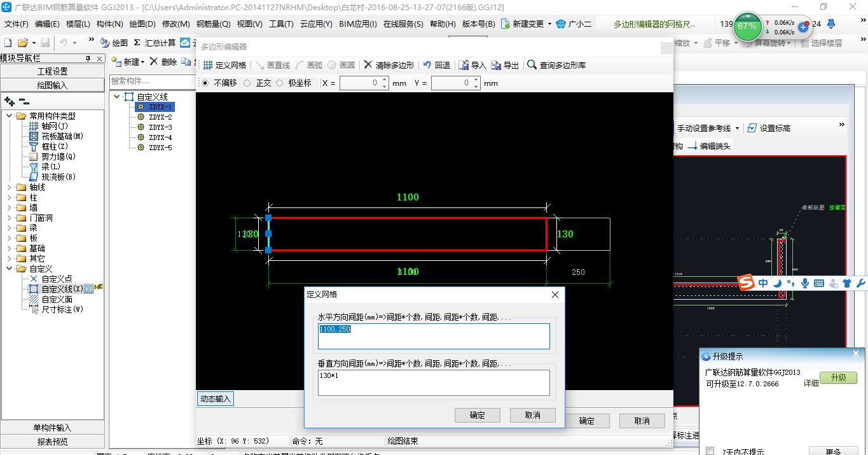The width and height of the screenshot is (868, 455).
Task: Click 确定 in 定义网格 dialog
Action: (x=478, y=415)
